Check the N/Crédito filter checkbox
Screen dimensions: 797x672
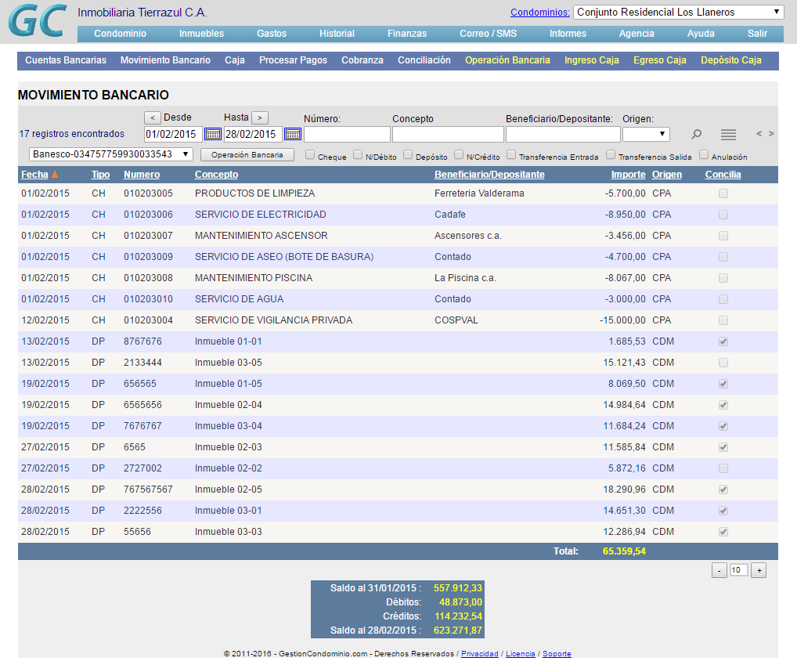pyautogui.click(x=459, y=155)
